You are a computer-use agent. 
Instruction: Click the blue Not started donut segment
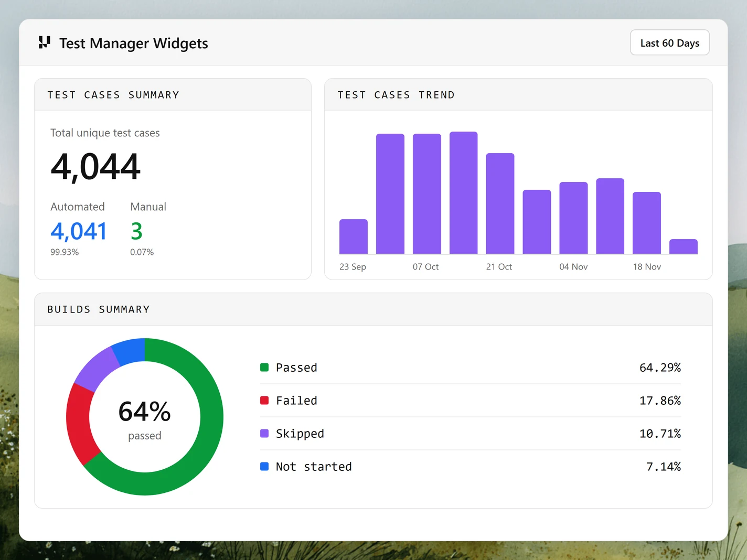pyautogui.click(x=130, y=351)
